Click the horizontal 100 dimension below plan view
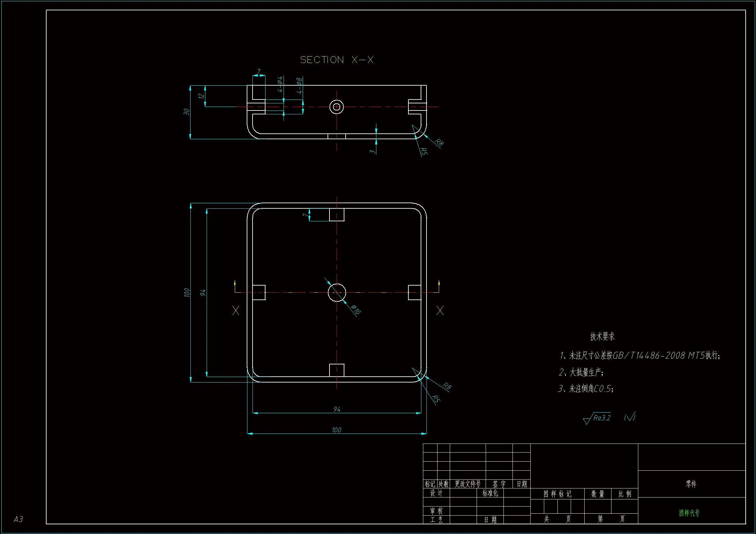756x534 pixels. [x=337, y=430]
